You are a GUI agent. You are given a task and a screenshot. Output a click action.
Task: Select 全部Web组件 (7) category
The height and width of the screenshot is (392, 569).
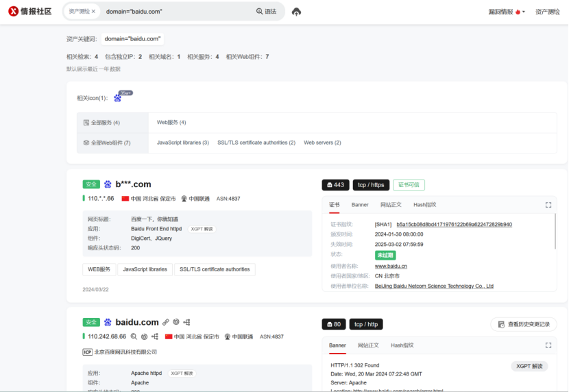[x=113, y=143]
